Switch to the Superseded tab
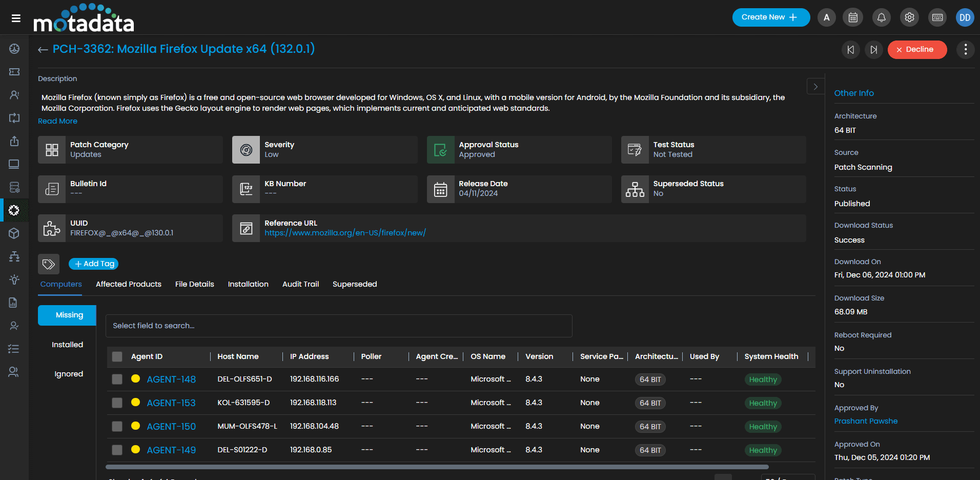The image size is (980, 480). pyautogui.click(x=355, y=284)
